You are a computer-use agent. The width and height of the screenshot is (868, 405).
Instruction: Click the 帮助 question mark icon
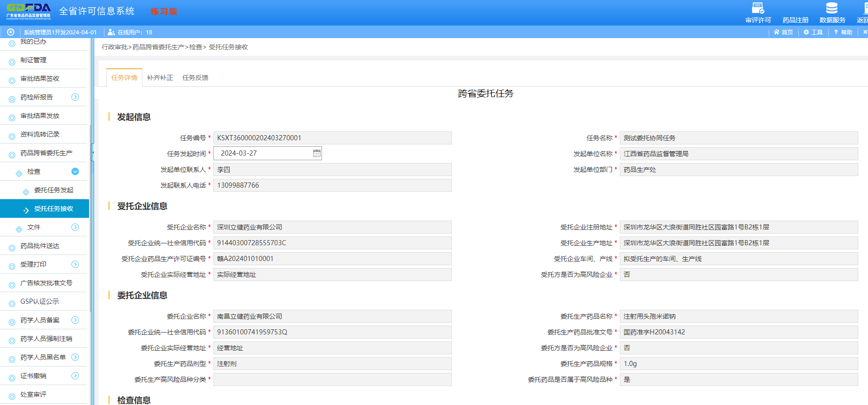[836, 32]
